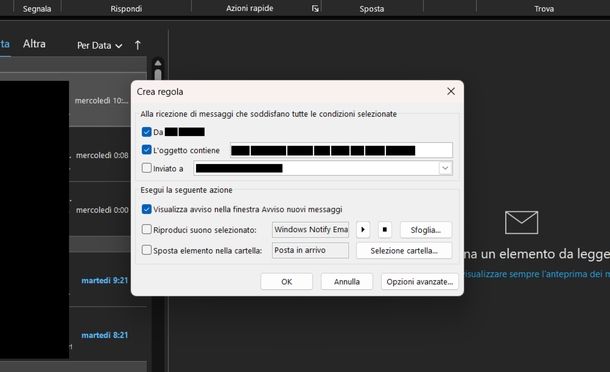Uncheck the 'L'oggetto contiene' checkbox
The width and height of the screenshot is (610, 372).
146,150
